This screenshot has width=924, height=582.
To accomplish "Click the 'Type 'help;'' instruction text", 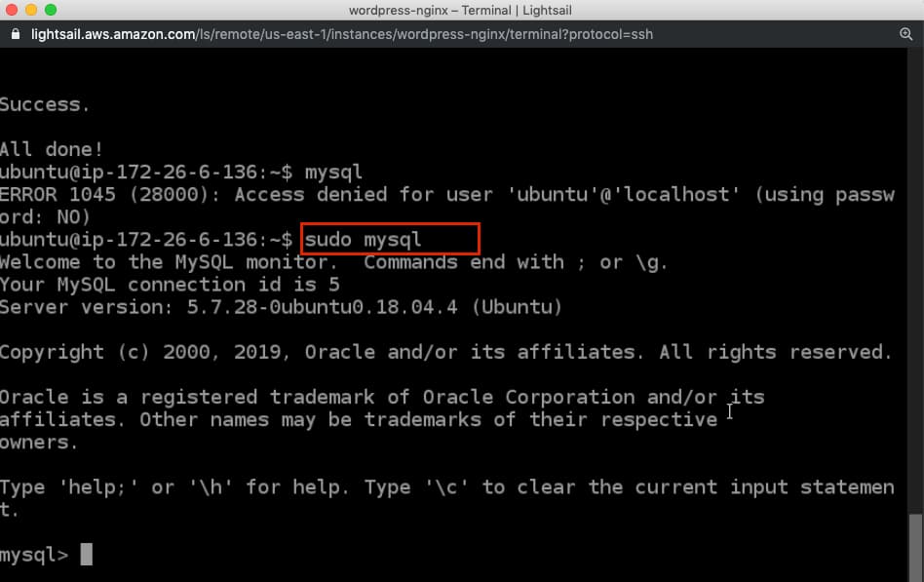I will (x=446, y=487).
